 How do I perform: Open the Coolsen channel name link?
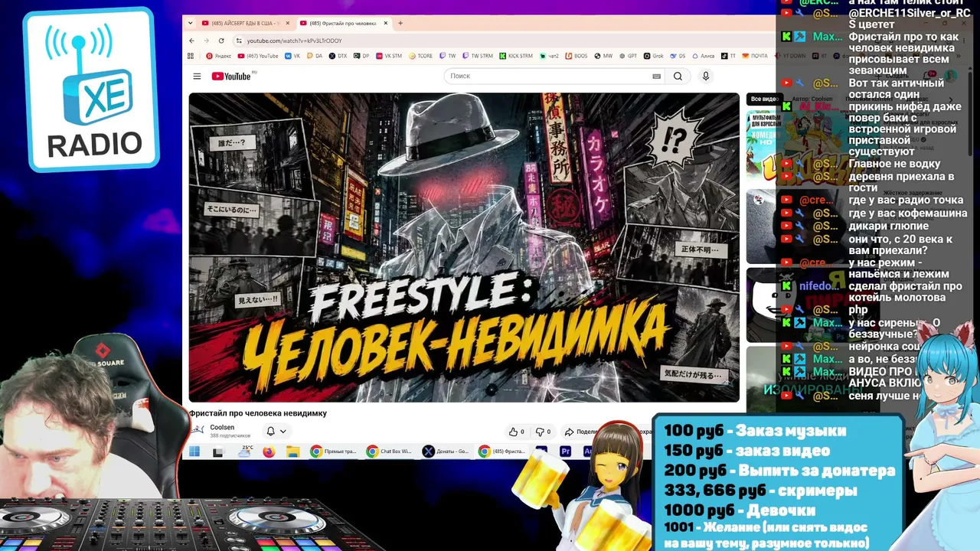[x=222, y=427]
